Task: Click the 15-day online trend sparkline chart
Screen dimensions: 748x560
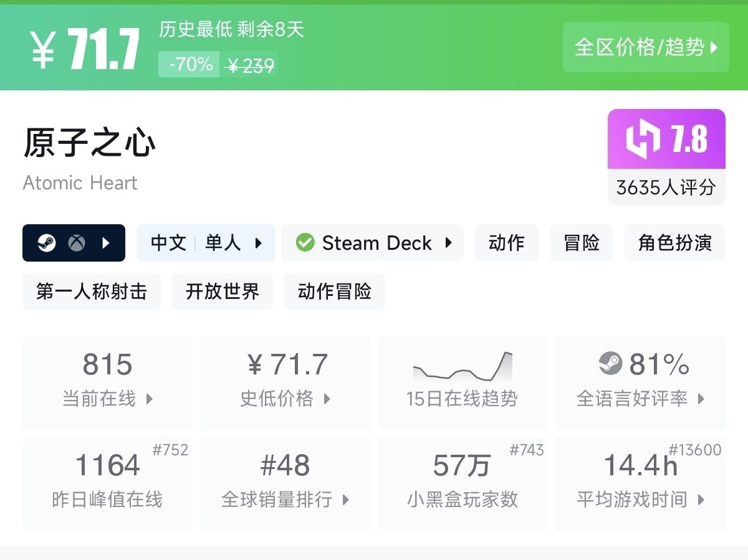Action: click(463, 366)
